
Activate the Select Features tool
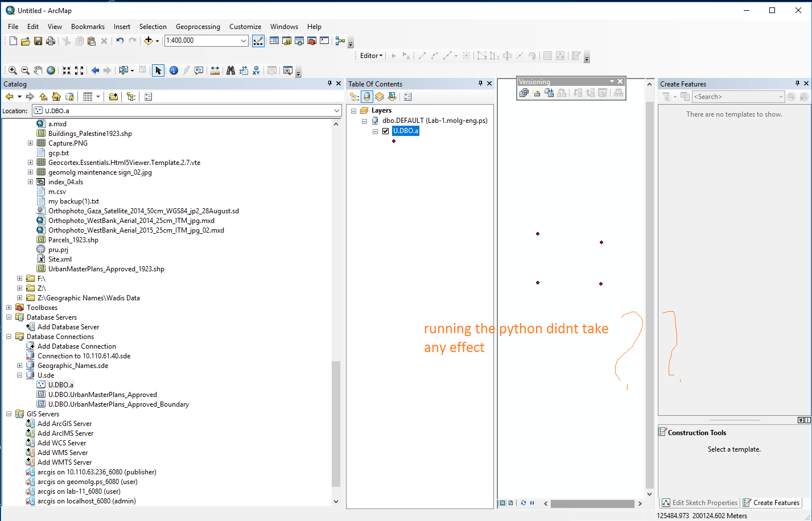point(123,71)
